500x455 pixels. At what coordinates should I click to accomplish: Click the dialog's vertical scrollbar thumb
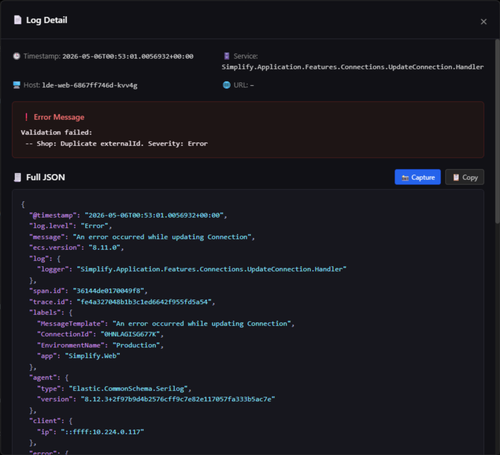[x=497, y=132]
